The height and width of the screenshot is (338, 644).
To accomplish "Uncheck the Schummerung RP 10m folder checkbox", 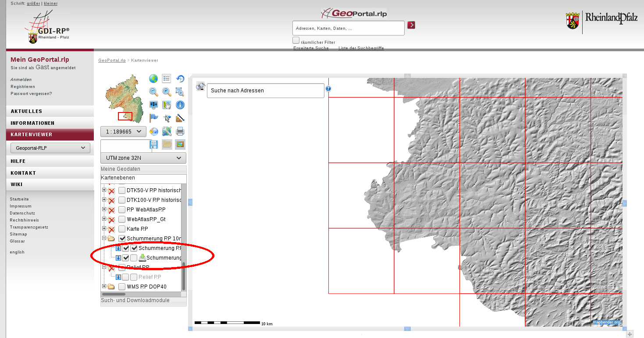I will 122,238.
